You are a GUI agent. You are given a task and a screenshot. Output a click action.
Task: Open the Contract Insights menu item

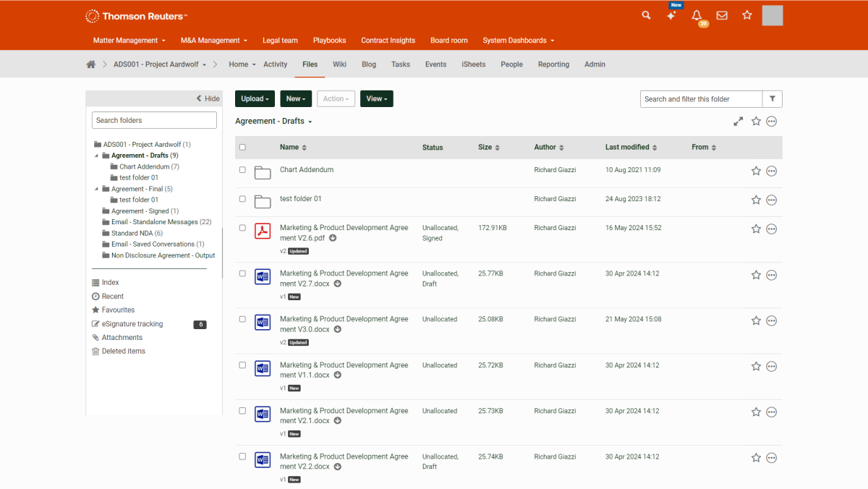click(388, 41)
